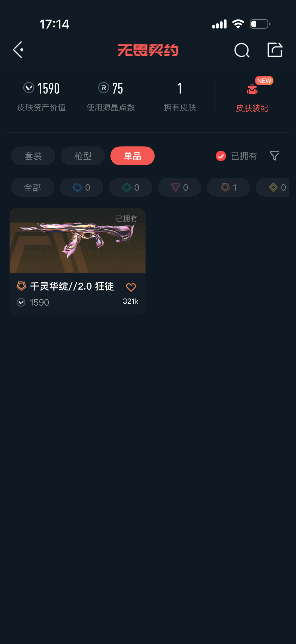Tap the 皮肤资产价值 1590 stat
This screenshot has width=296, height=644.
[41, 97]
